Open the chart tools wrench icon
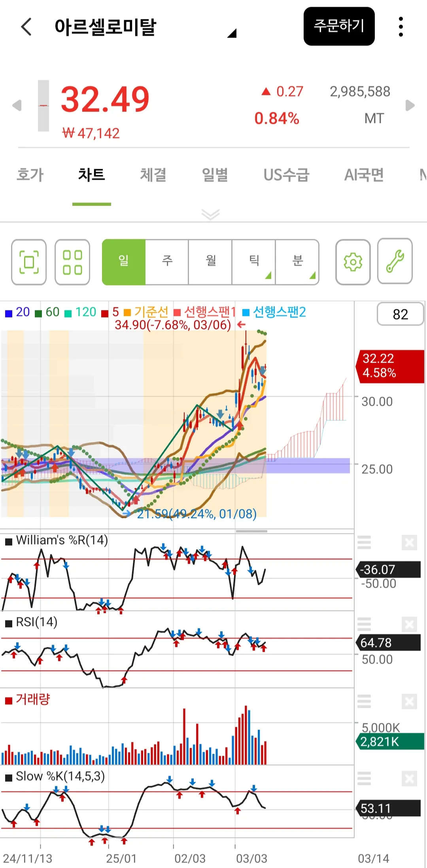The image size is (427, 868). (x=395, y=261)
